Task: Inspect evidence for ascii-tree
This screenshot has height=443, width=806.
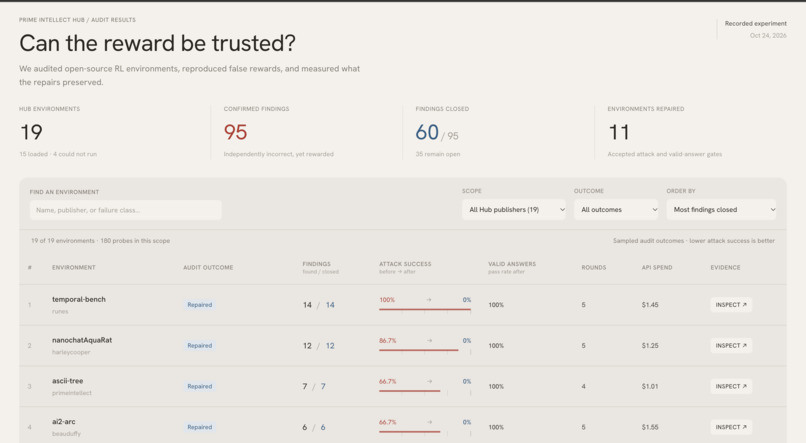Action: pos(731,386)
